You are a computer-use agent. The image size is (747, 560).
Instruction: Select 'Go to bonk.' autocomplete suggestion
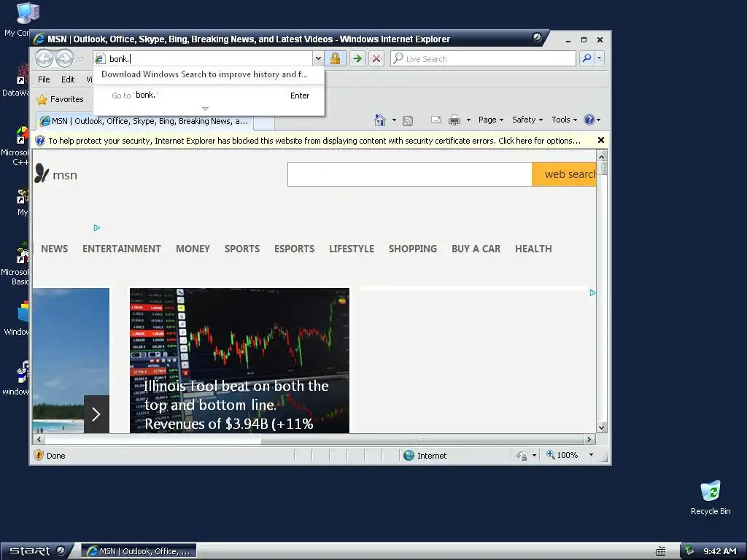(209, 96)
